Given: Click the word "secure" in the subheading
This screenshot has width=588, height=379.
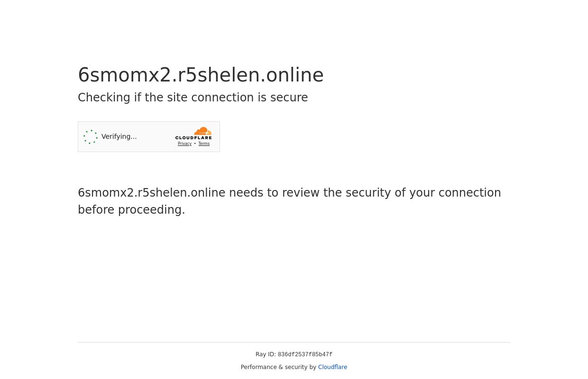Looking at the screenshot, I should (289, 98).
